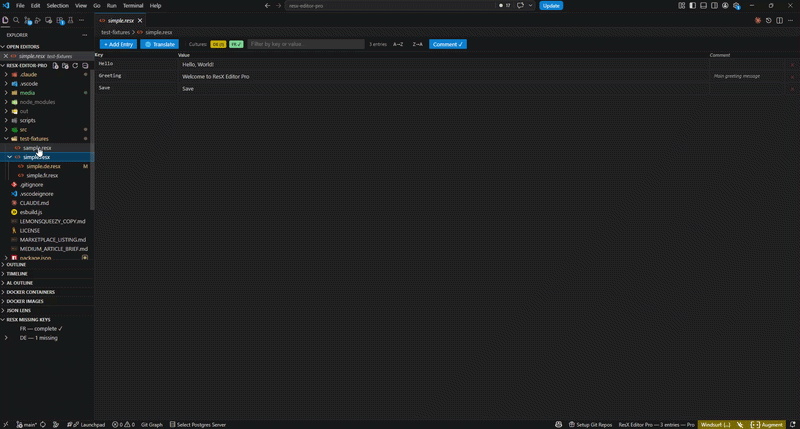Click the Add Entry button

click(118, 44)
